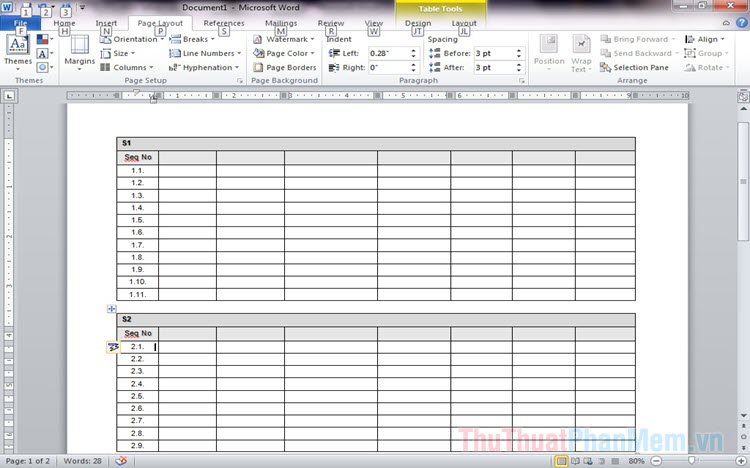Open the Selection Pane
Image resolution: width=750 pixels, height=468 pixels.
coord(634,67)
